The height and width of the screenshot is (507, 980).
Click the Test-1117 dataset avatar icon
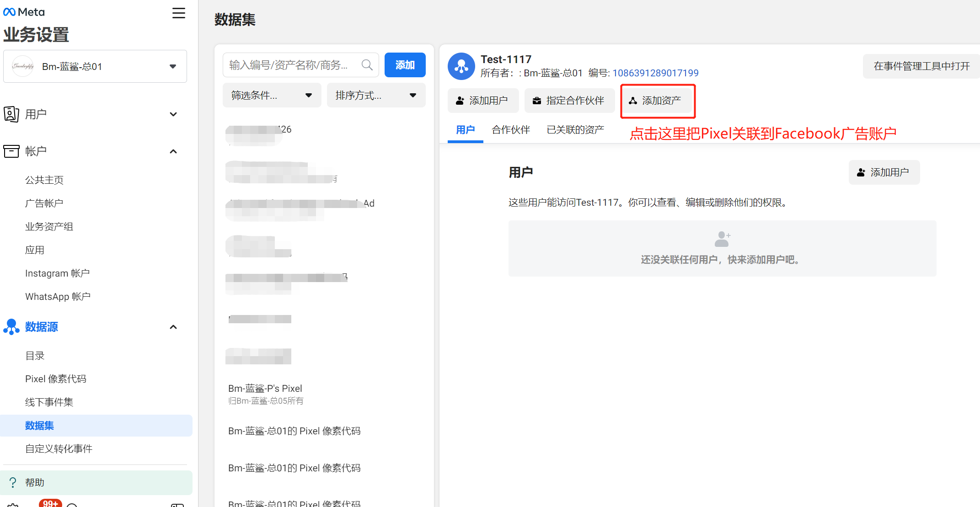pyautogui.click(x=461, y=66)
